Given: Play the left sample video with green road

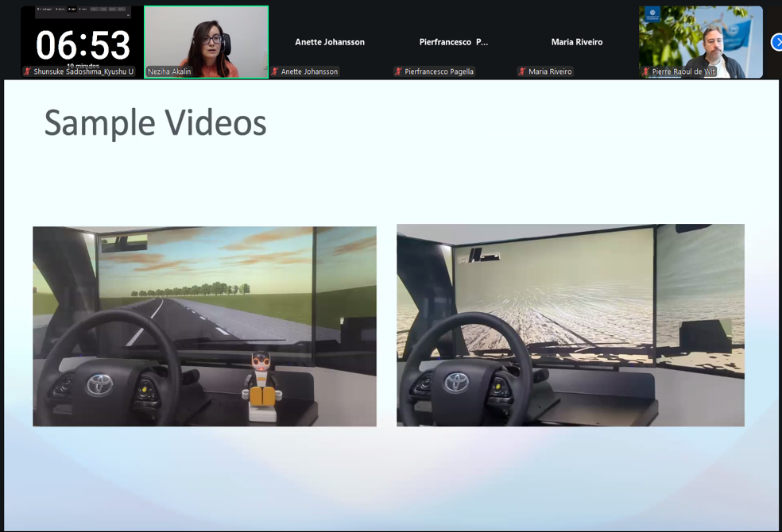Looking at the screenshot, I should pos(204,326).
